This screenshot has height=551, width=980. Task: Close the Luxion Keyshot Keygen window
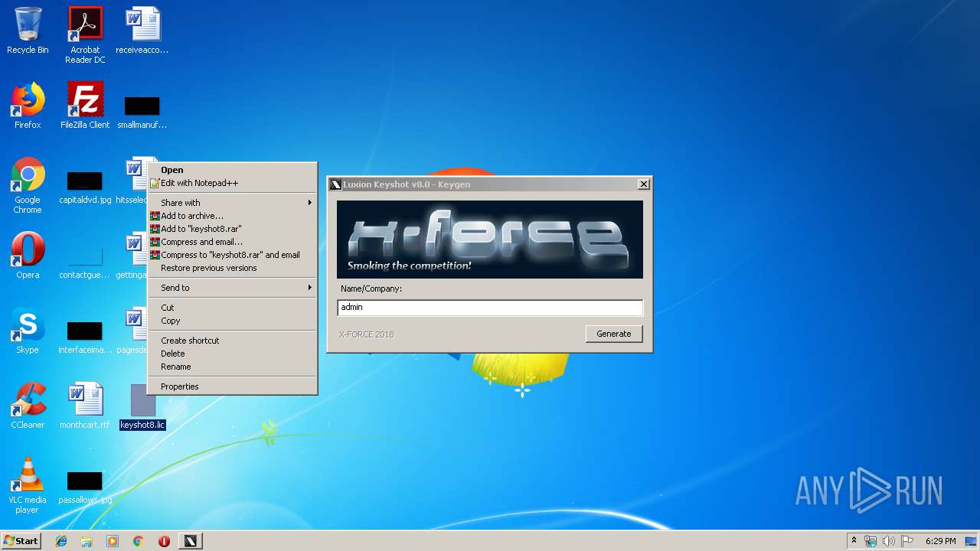coord(644,184)
